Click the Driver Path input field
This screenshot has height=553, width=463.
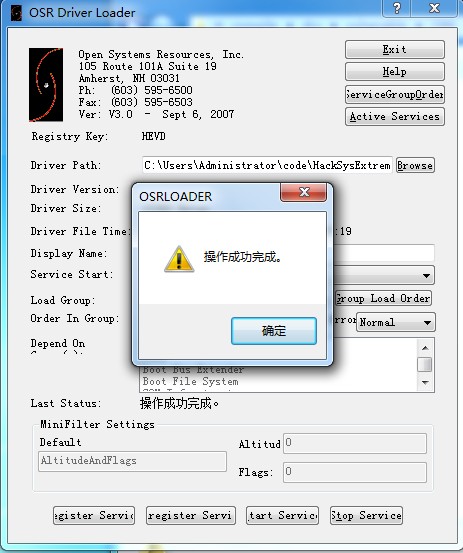coord(267,165)
